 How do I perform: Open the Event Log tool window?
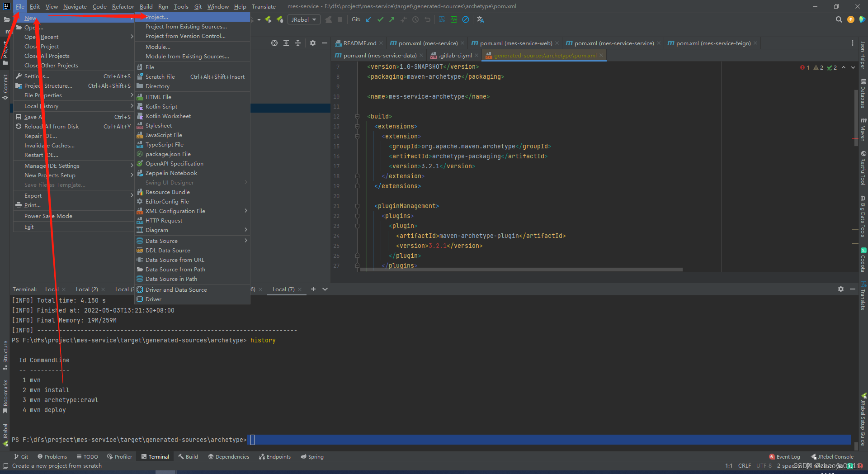point(785,457)
